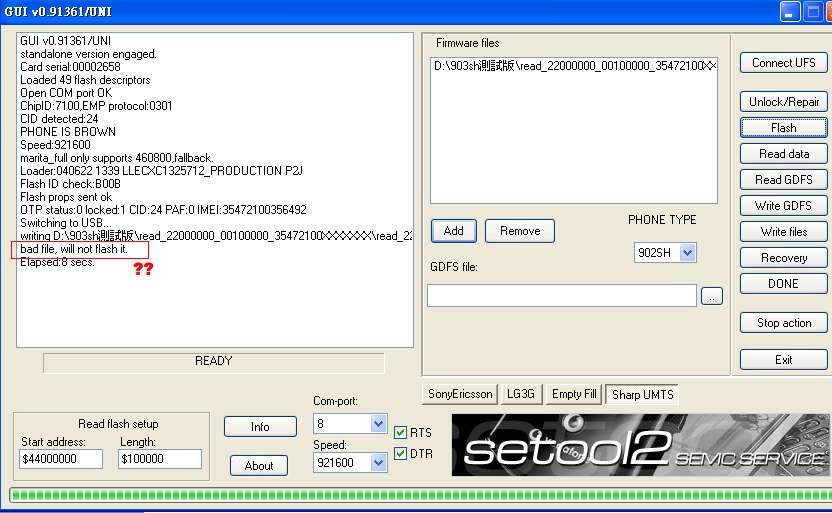832x513 pixels.
Task: Toggle the RTS checkbox
Action: point(401,433)
